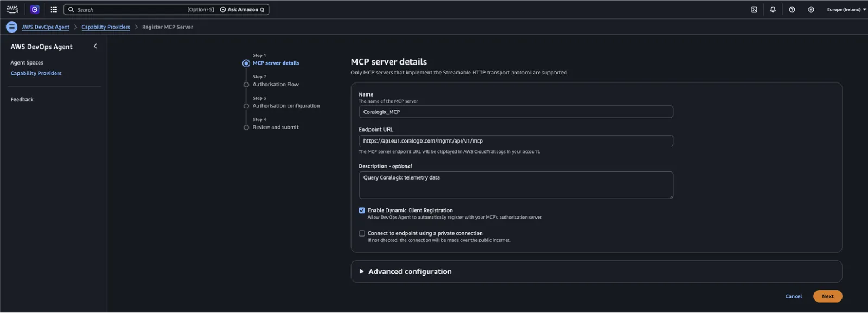Open the DevOps Agent service icon
The width and height of the screenshot is (868, 313).
pyautogui.click(x=35, y=9)
